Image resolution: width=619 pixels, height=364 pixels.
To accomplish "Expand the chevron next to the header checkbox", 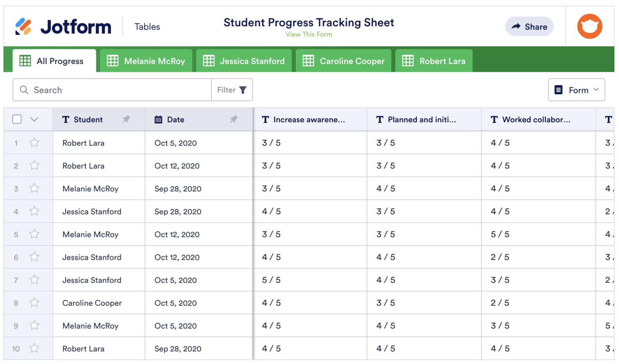I will coord(34,119).
